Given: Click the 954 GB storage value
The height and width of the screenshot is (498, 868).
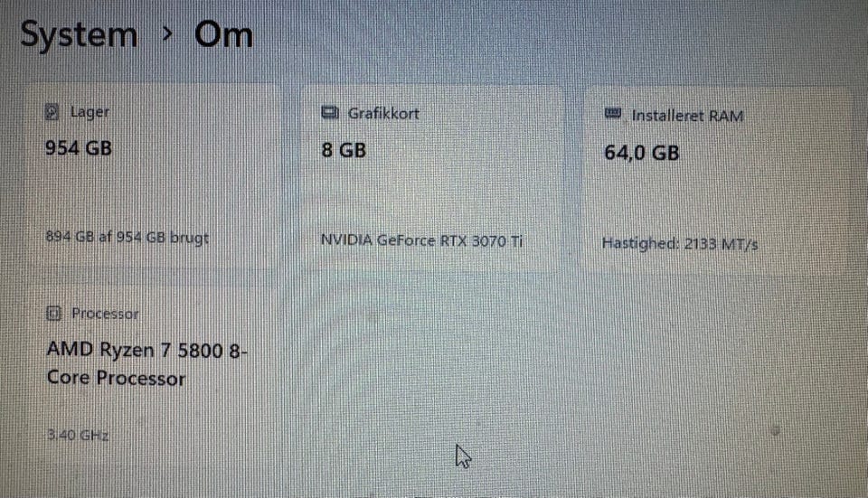Looking at the screenshot, I should pyautogui.click(x=79, y=148).
